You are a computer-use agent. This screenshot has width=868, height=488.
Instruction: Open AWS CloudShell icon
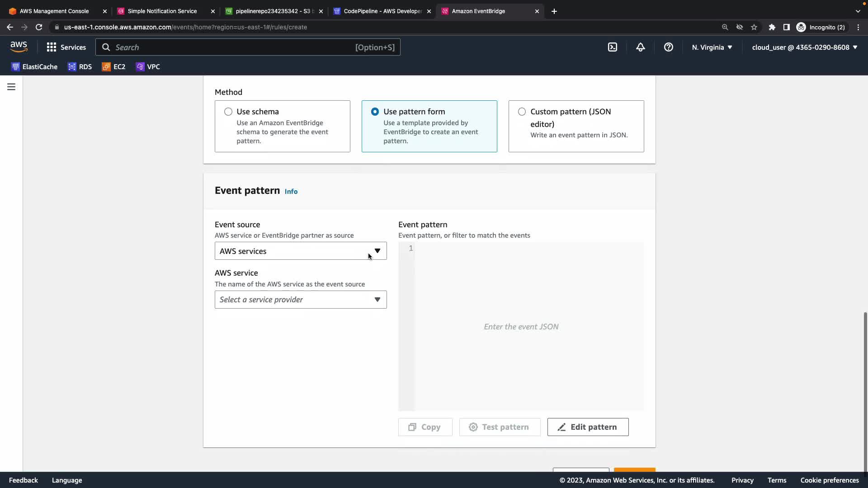[612, 47]
